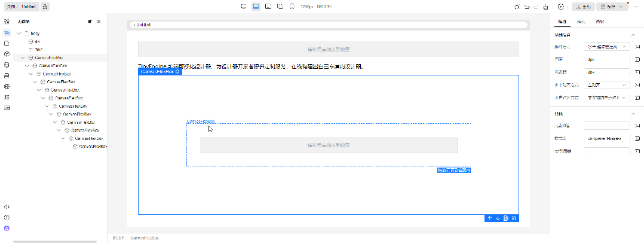644x243 pixels.
Task: Click the 100.00% zoom value
Action: click(x=324, y=7)
